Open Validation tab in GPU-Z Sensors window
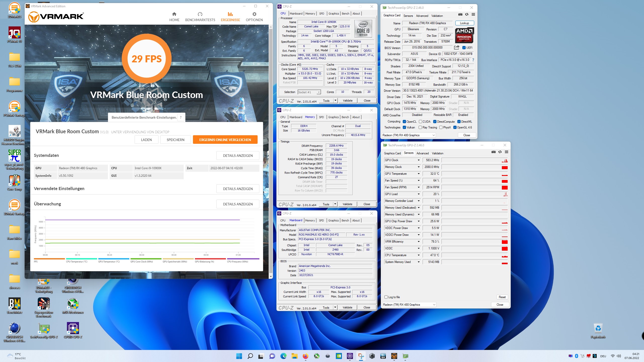644x362 pixels. tap(437, 153)
